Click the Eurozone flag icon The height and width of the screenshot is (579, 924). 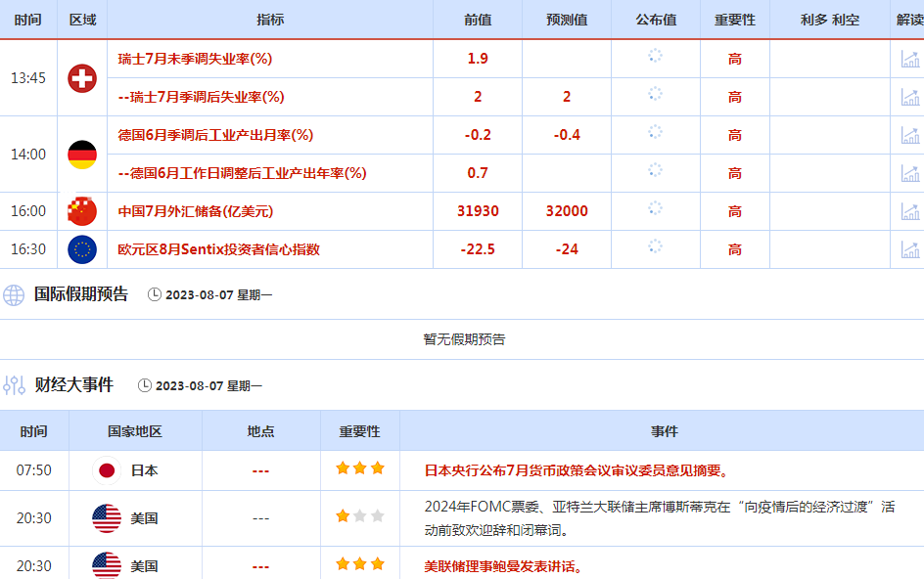pos(82,249)
